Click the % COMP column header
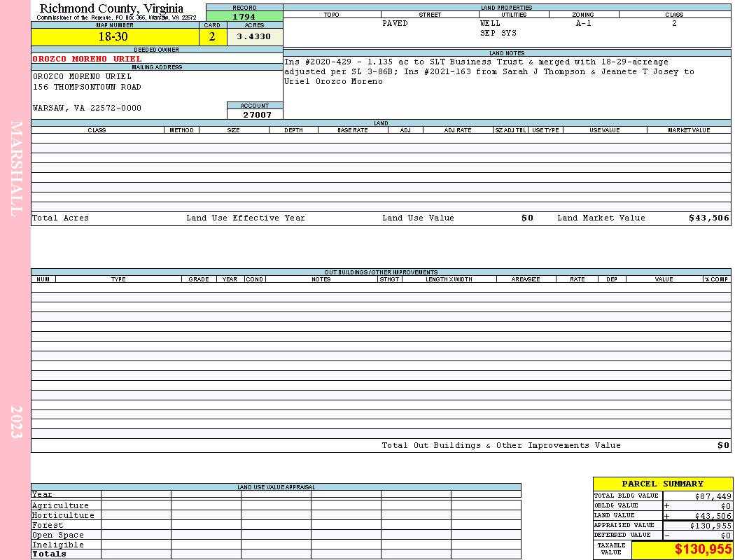The width and height of the screenshot is (735, 560). click(x=717, y=279)
